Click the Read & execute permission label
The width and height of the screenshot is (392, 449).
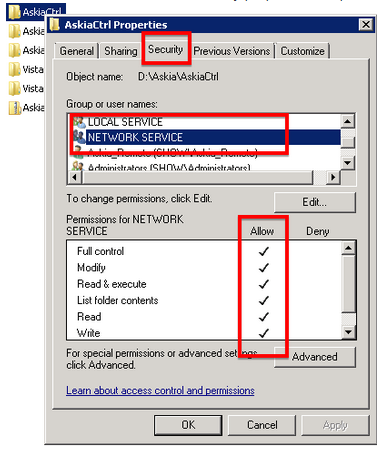[x=112, y=284]
